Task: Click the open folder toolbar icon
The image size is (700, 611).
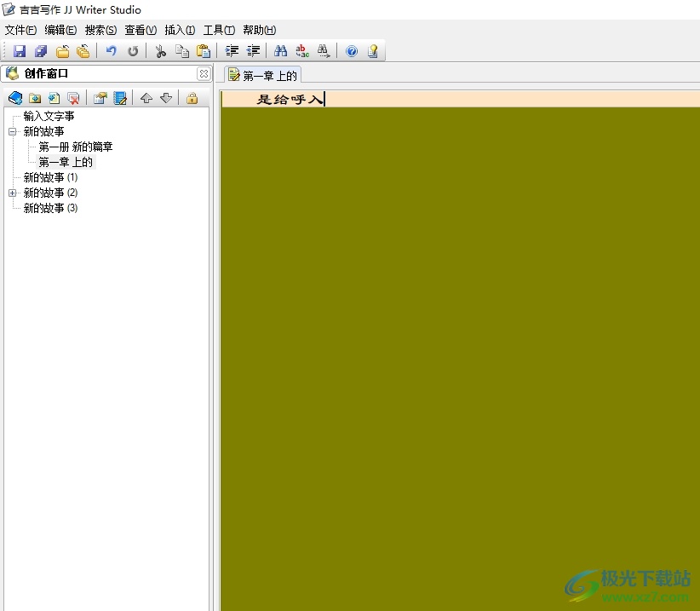Action: pyautogui.click(x=62, y=51)
